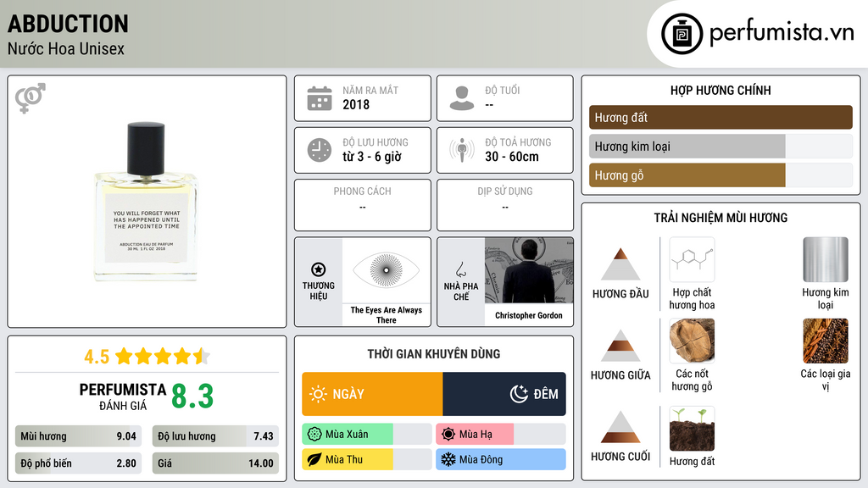Image resolution: width=868 pixels, height=488 pixels.
Task: Click the nose icon above Nhà pha chế
Action: pos(460,269)
